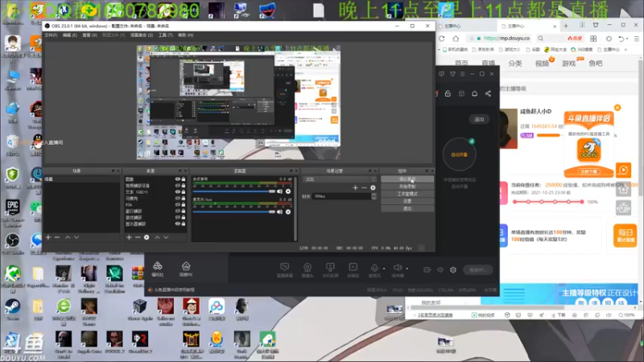Toggle visibility of 视频捕获设备 source
The image size is (644, 362).
click(x=178, y=186)
